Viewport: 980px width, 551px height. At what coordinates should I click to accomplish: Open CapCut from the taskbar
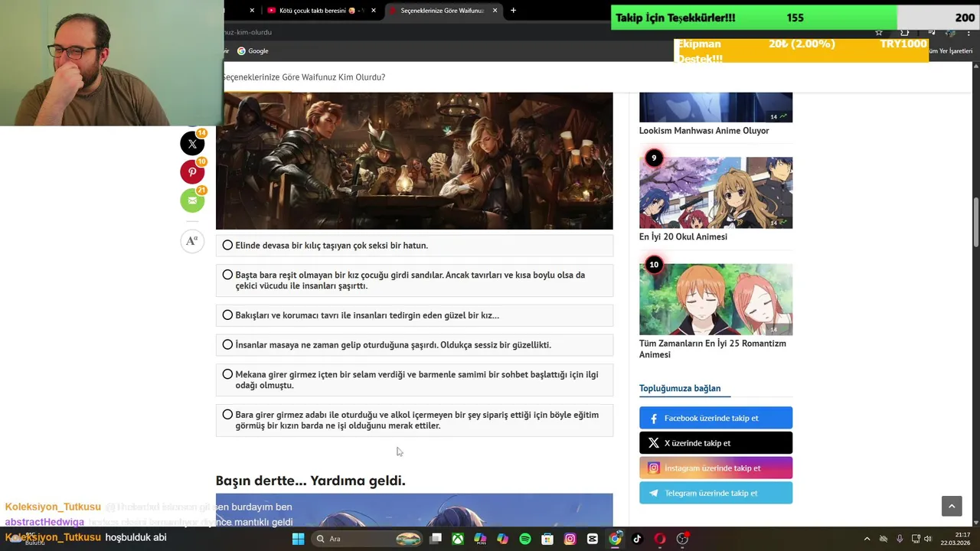(593, 539)
